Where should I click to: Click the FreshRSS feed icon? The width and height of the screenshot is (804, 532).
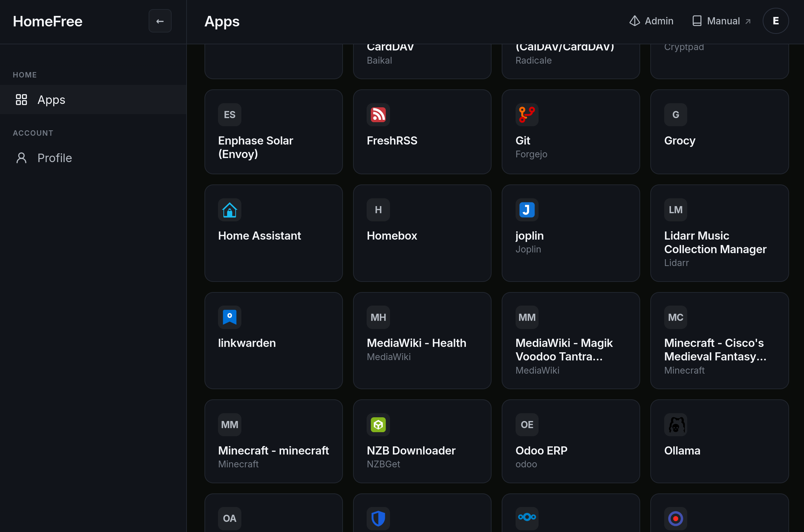coord(378,115)
